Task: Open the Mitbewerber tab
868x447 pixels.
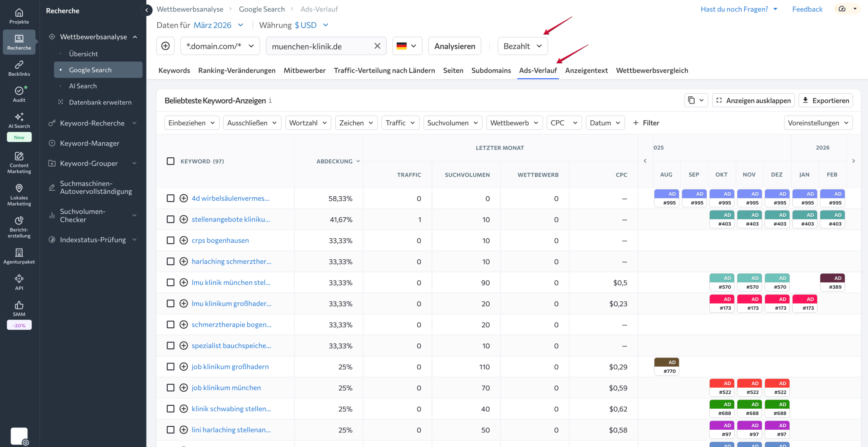Action: [304, 70]
